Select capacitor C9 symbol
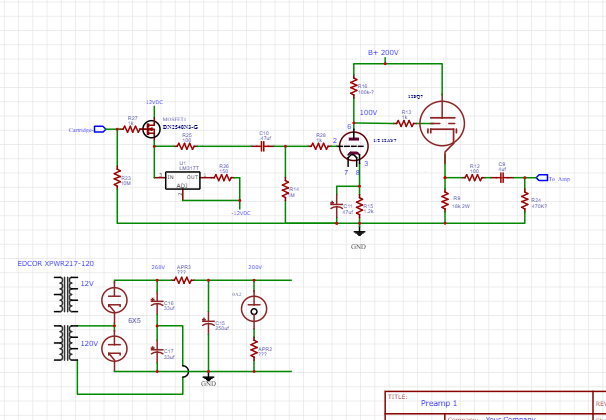The width and height of the screenshot is (606, 420). pos(502,178)
